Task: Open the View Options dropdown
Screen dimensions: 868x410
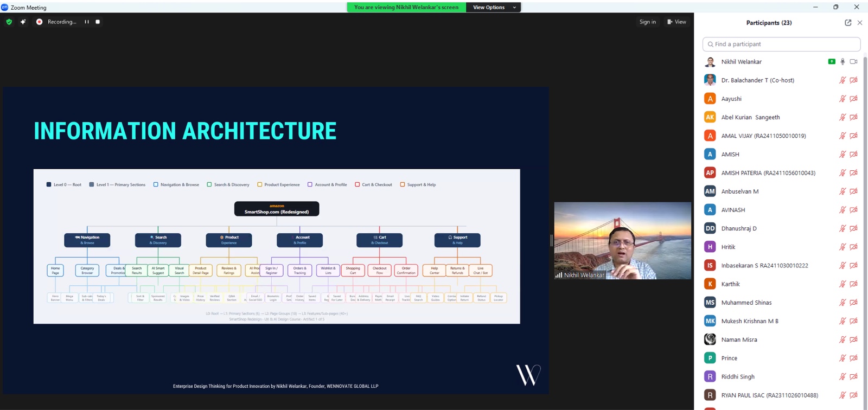Action: pyautogui.click(x=494, y=7)
